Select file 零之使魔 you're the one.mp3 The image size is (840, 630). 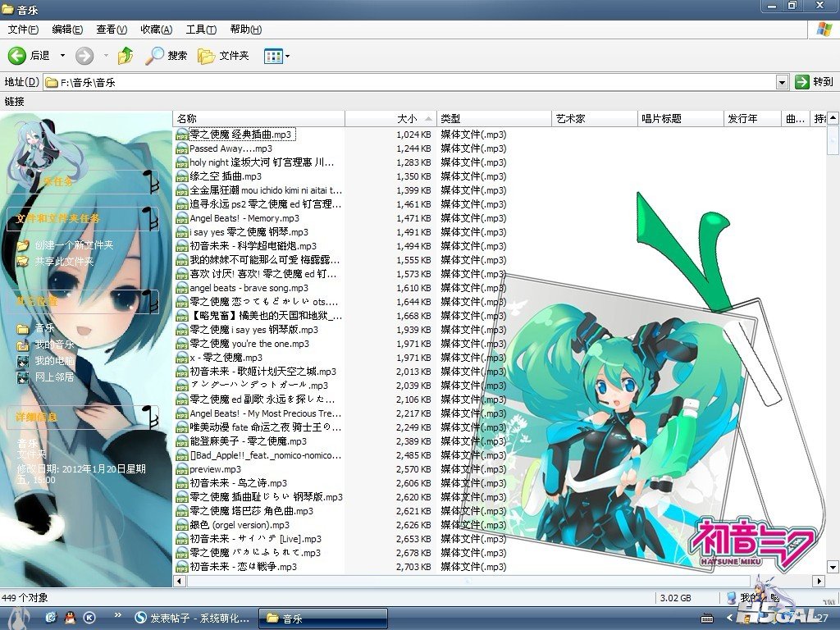click(249, 344)
